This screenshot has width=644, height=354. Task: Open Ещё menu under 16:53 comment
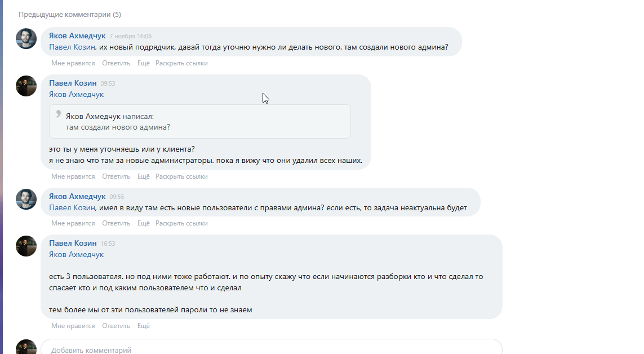click(143, 326)
